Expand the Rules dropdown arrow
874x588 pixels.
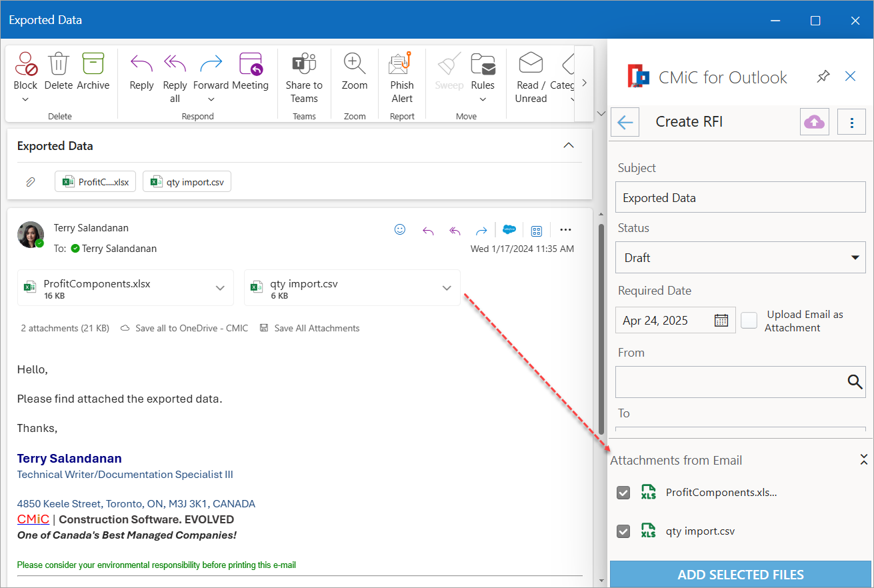(x=483, y=100)
